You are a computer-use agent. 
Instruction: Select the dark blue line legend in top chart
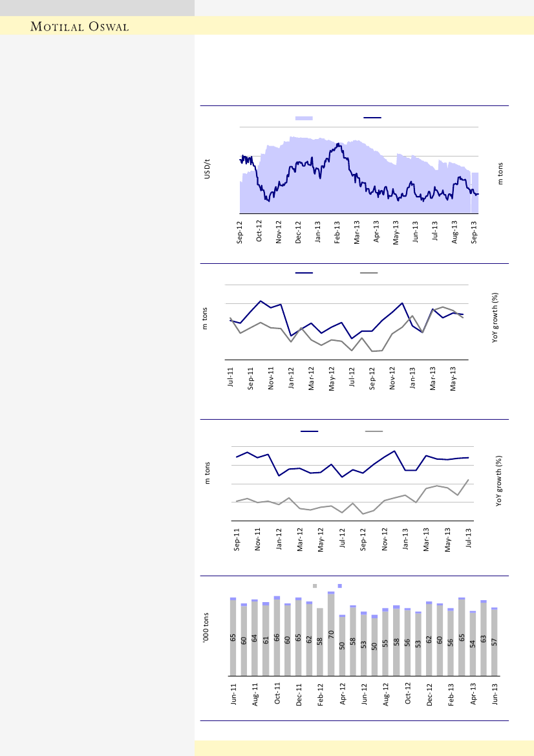(372, 118)
